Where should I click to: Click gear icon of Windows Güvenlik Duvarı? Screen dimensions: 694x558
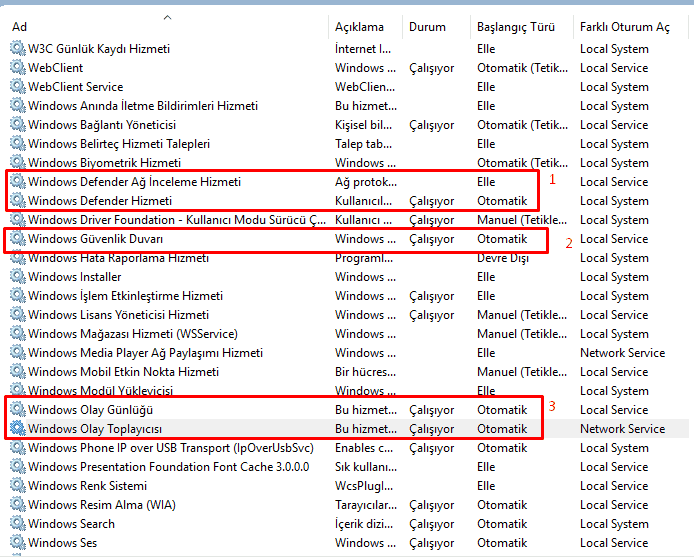click(x=18, y=238)
